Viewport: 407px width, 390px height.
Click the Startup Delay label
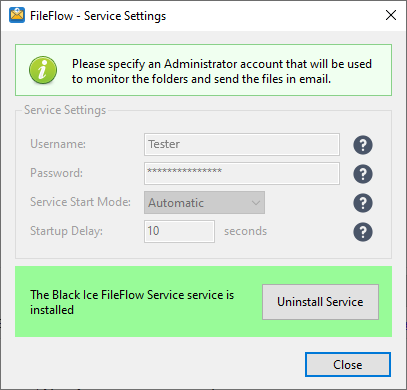(x=66, y=231)
